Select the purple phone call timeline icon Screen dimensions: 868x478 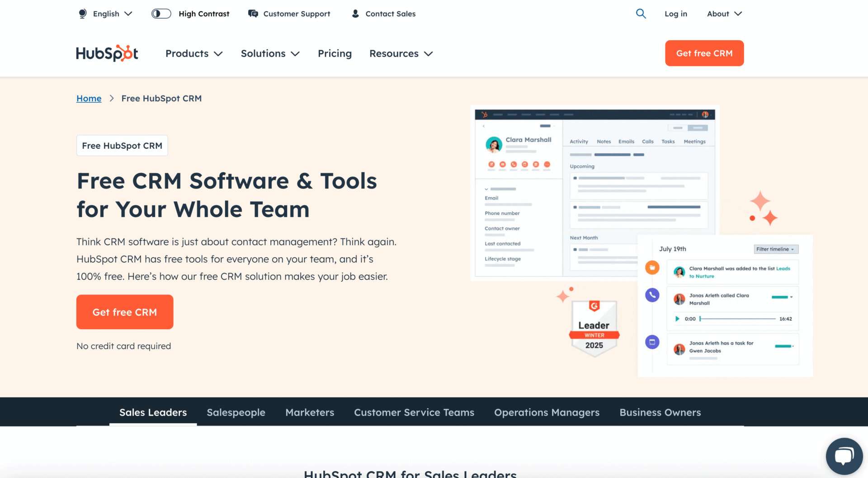652,295
